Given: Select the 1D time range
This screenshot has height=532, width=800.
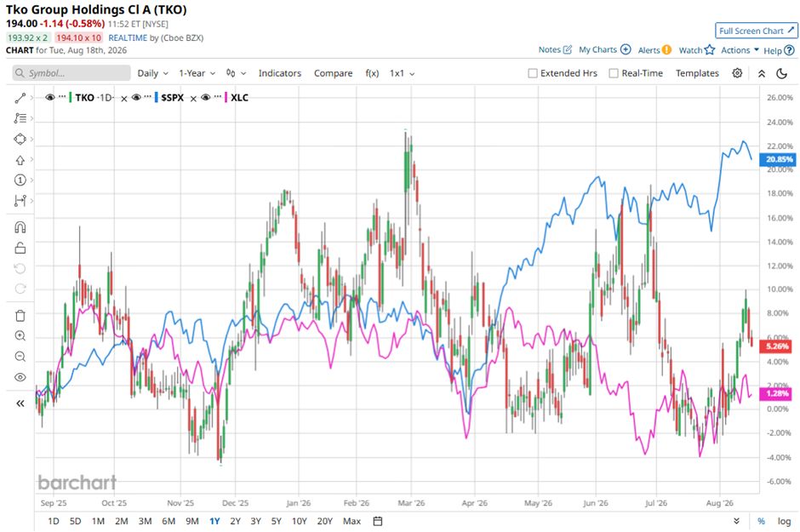Looking at the screenshot, I should [53, 521].
